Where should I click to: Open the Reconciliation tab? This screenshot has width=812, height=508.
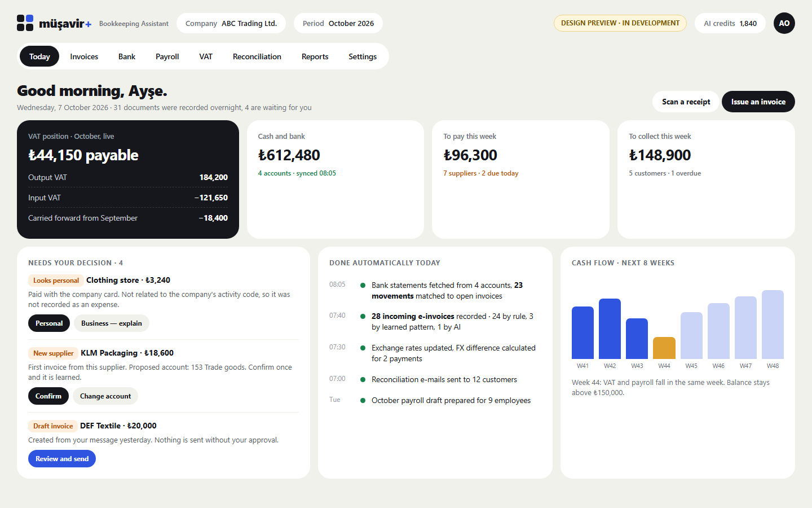coord(257,56)
